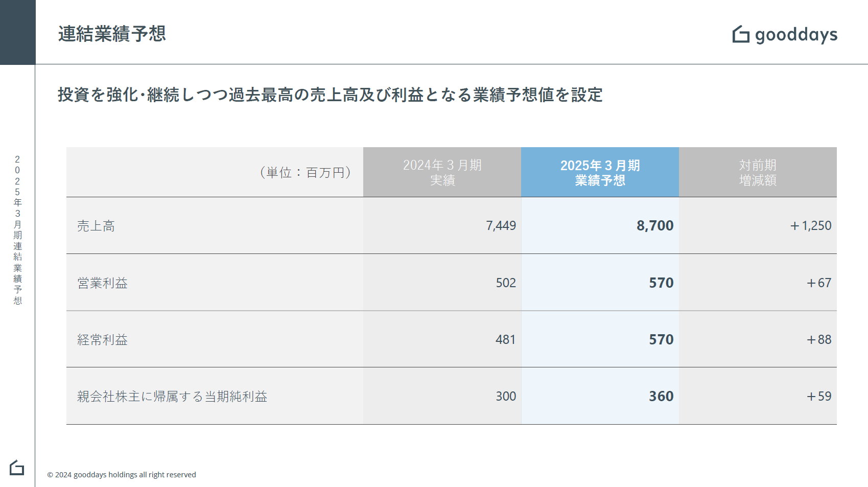Viewport: 868px width, 487px height.
Task: Select the 対前期 増減額 column header
Action: [758, 172]
